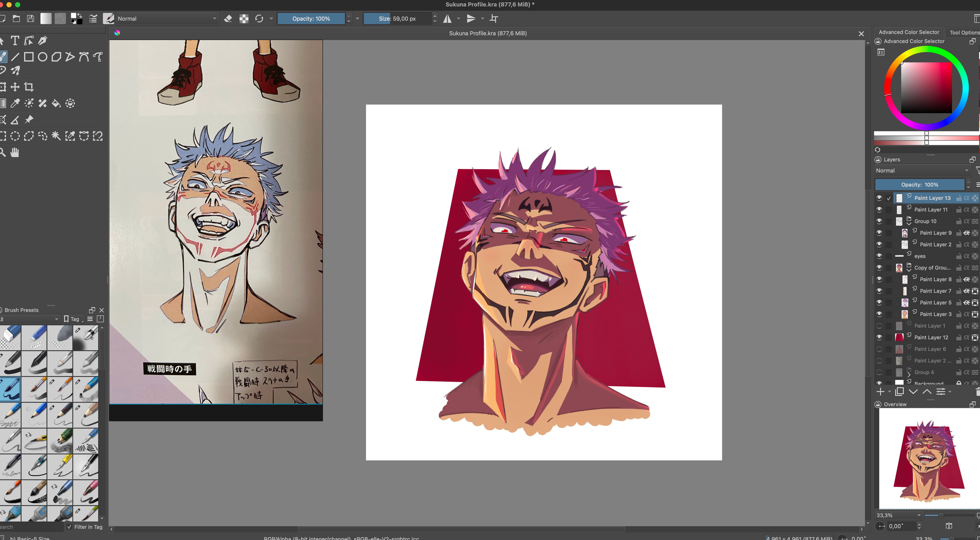Viewport: 980px width, 540px height.
Task: Select the Move tool
Action: click(x=15, y=87)
